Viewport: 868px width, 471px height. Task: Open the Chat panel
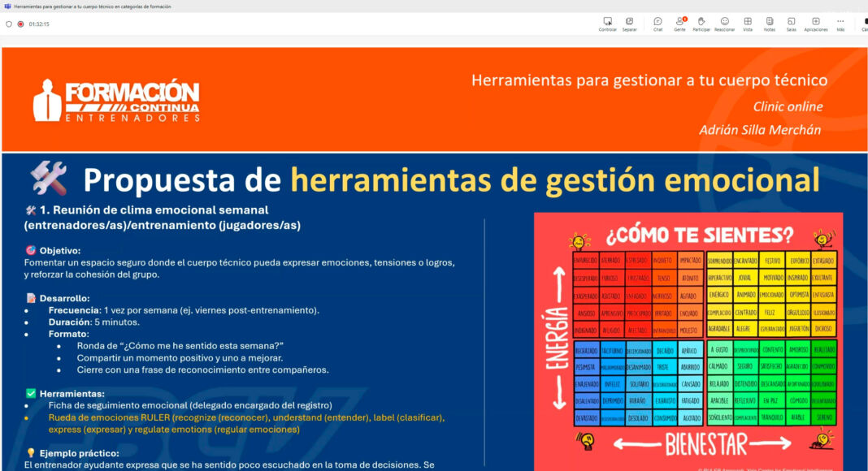coord(658,24)
